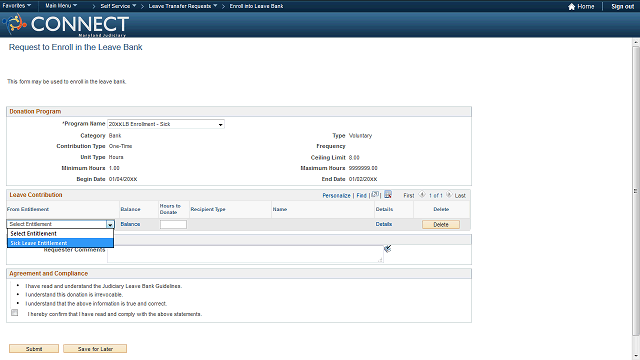Open the Program Name dropdown
The height and width of the screenshot is (360, 640).
coord(166,124)
